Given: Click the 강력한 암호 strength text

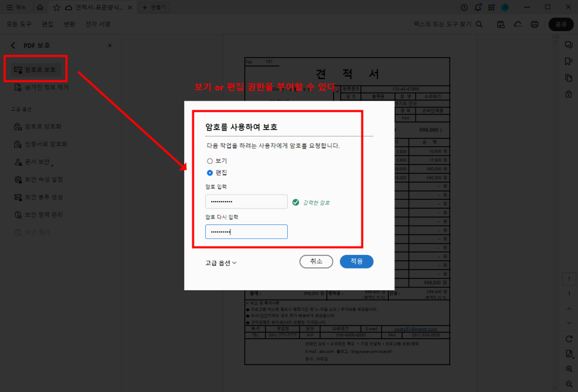Looking at the screenshot, I should (x=317, y=202).
